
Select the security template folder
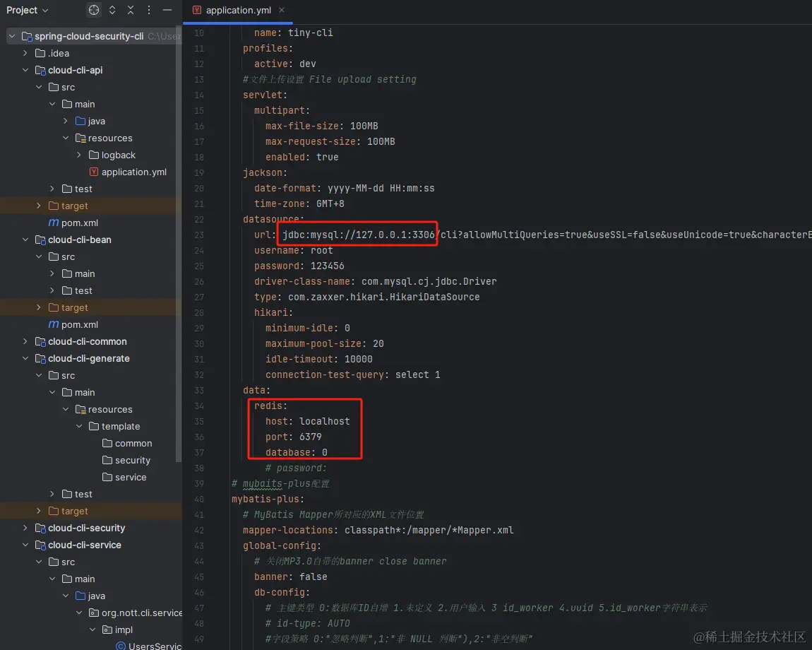pyautogui.click(x=133, y=460)
